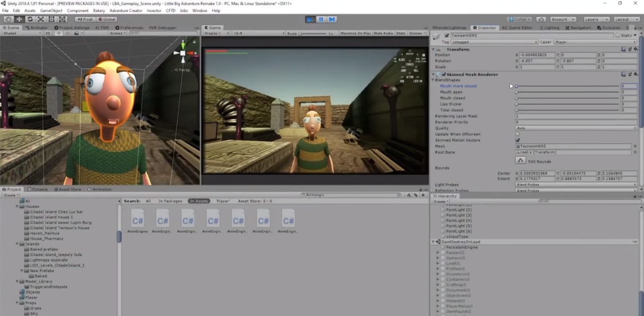Click the Mouth open blend shape slider

[x=567, y=92]
